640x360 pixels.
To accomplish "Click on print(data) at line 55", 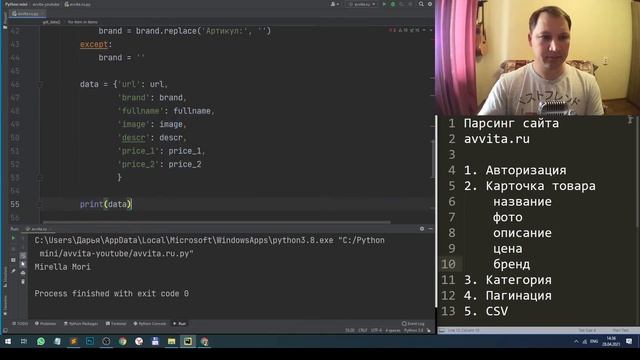I will (106, 204).
